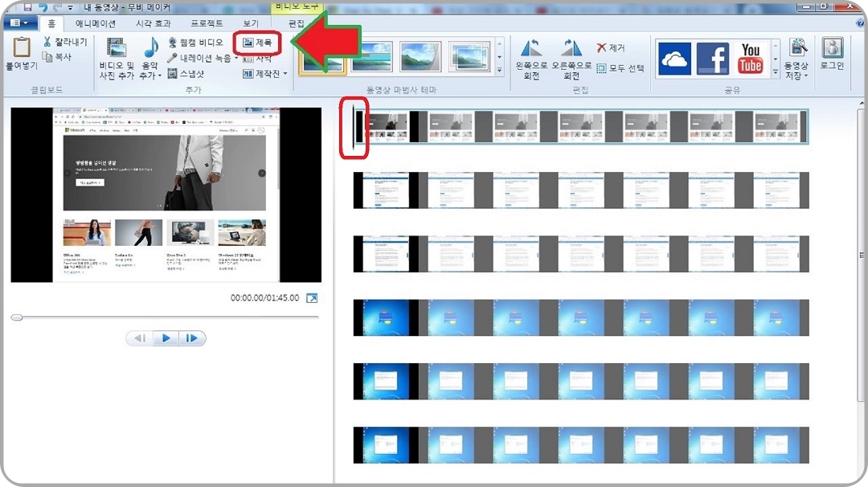
Task: Add a 자막 caption
Action: 257,58
